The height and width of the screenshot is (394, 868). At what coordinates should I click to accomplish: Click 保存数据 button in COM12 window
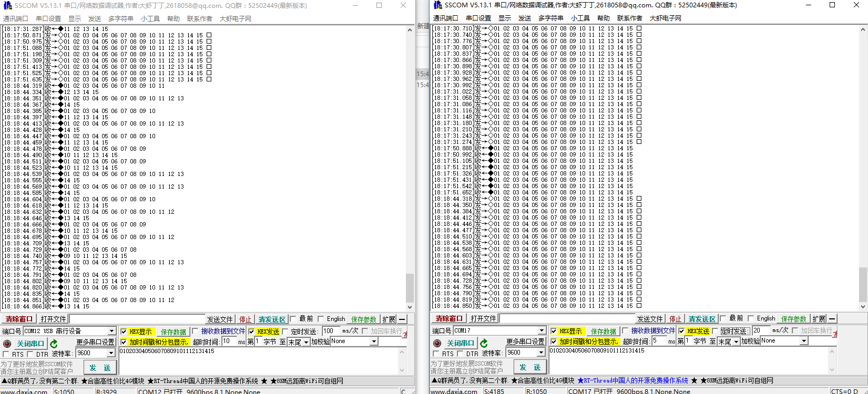point(173,332)
